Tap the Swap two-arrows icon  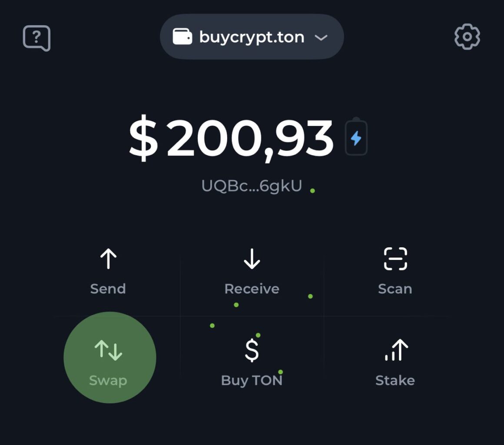109,350
